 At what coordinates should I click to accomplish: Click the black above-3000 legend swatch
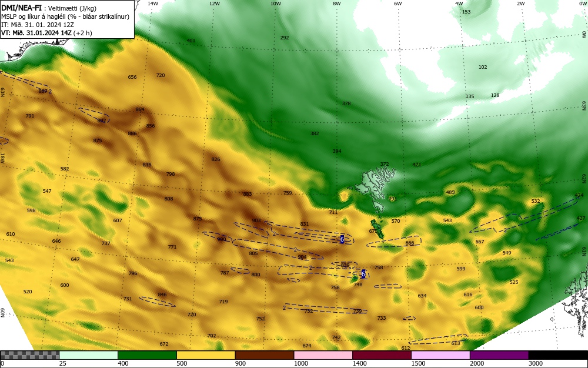tap(558, 355)
